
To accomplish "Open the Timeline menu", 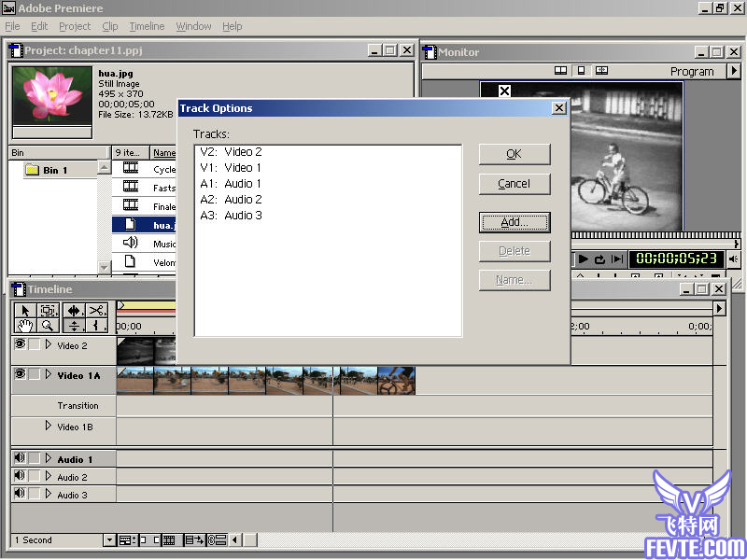I will point(147,26).
